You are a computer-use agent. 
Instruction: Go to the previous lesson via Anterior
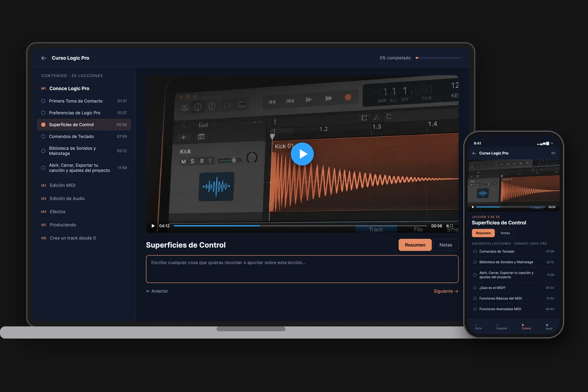coord(157,291)
